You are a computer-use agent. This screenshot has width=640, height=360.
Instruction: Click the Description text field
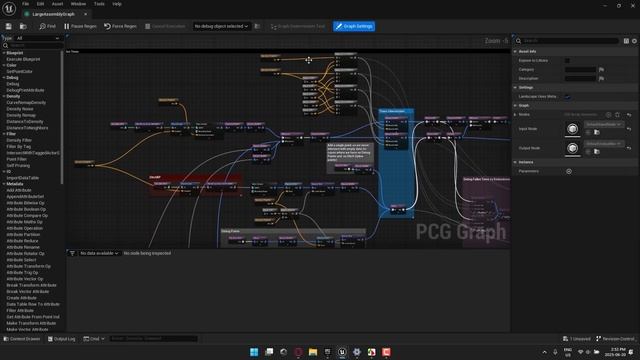tap(580, 78)
